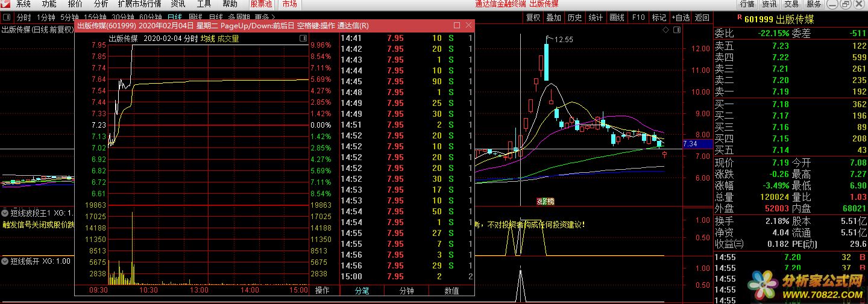Expand the 短线波段王1 indicator arrow
Viewport: 868px width, 304px height.
(5, 212)
